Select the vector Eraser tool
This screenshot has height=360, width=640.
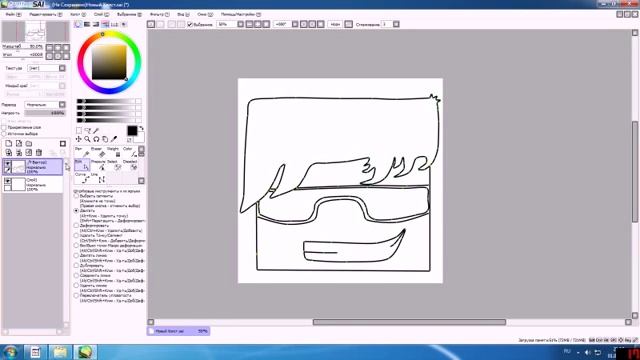(x=99, y=152)
